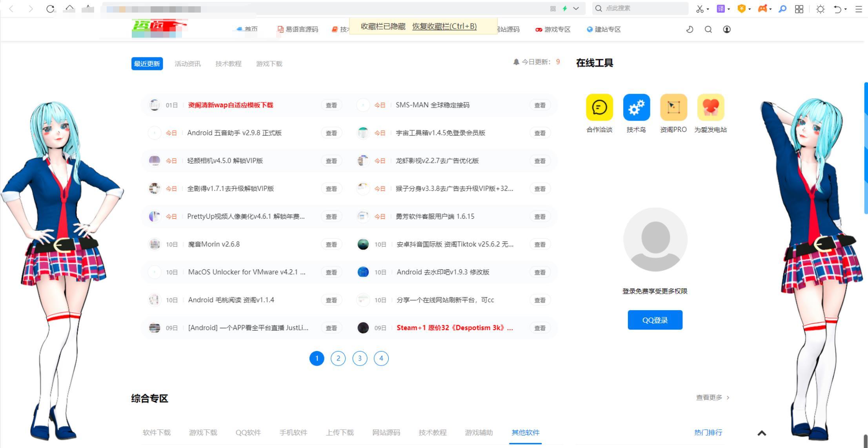This screenshot has width=868, height=448.
Task: Go to pagination page 3
Action: (x=360, y=358)
